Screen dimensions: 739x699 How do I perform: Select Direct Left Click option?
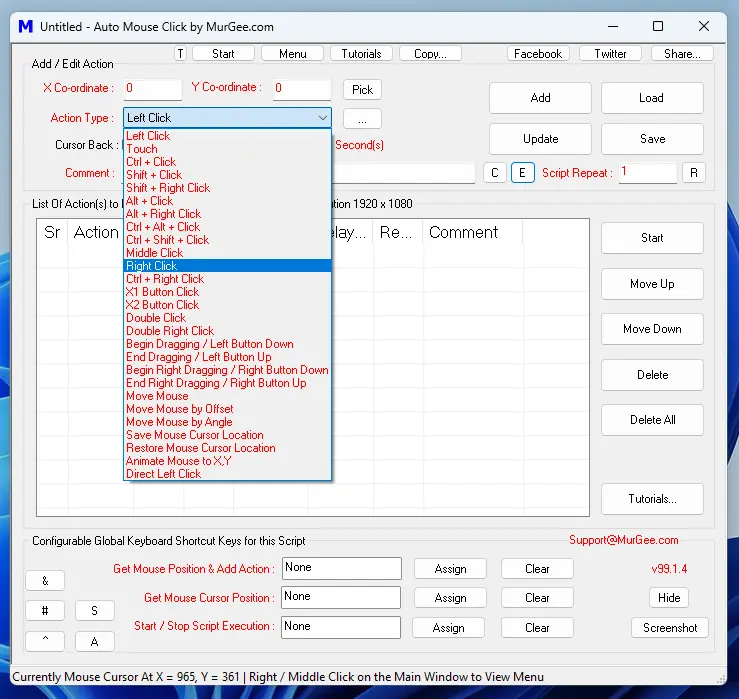point(227,474)
